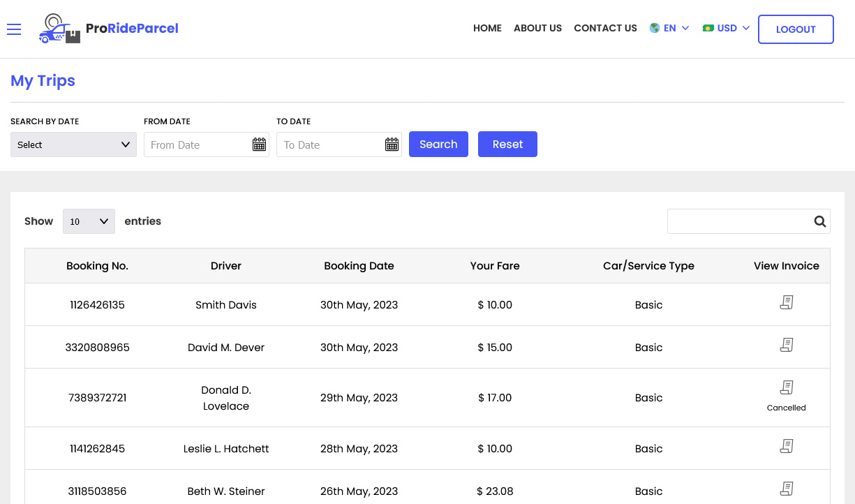The height and width of the screenshot is (504, 855).
Task: Open the To Date calendar icon
Action: pos(392,144)
